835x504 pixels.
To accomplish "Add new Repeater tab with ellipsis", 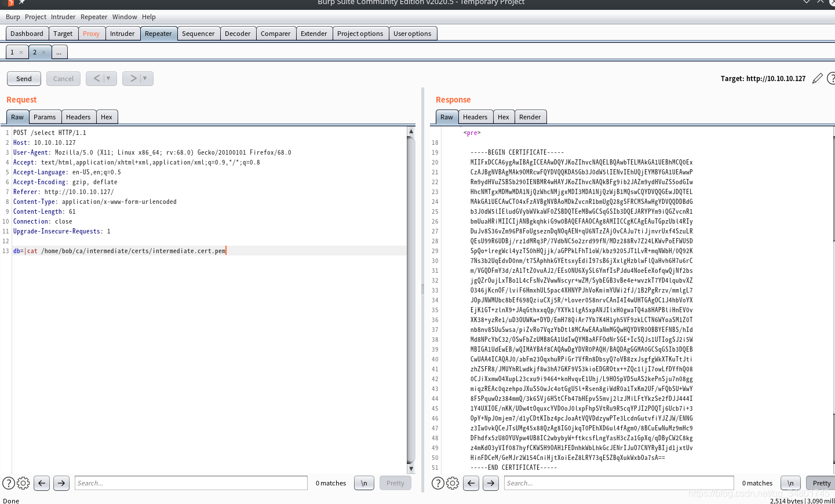I will 59,52.
